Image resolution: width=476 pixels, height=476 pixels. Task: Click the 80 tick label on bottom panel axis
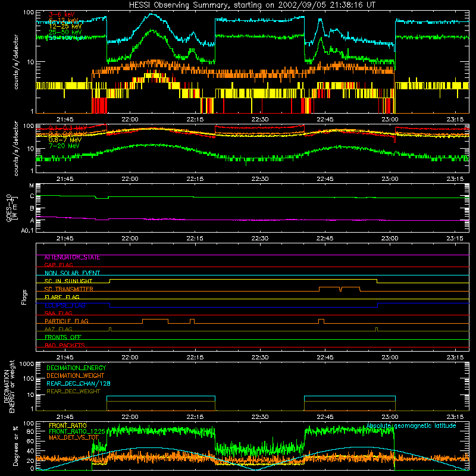pos(30,432)
